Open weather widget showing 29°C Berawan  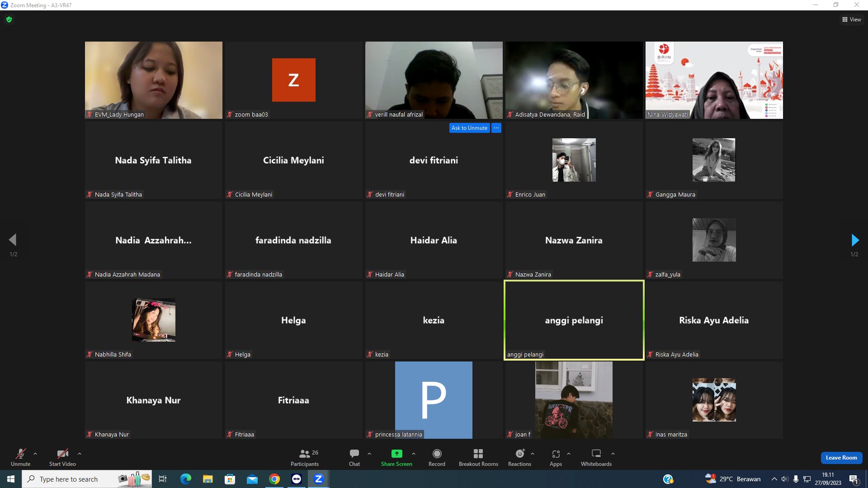pyautogui.click(x=733, y=479)
